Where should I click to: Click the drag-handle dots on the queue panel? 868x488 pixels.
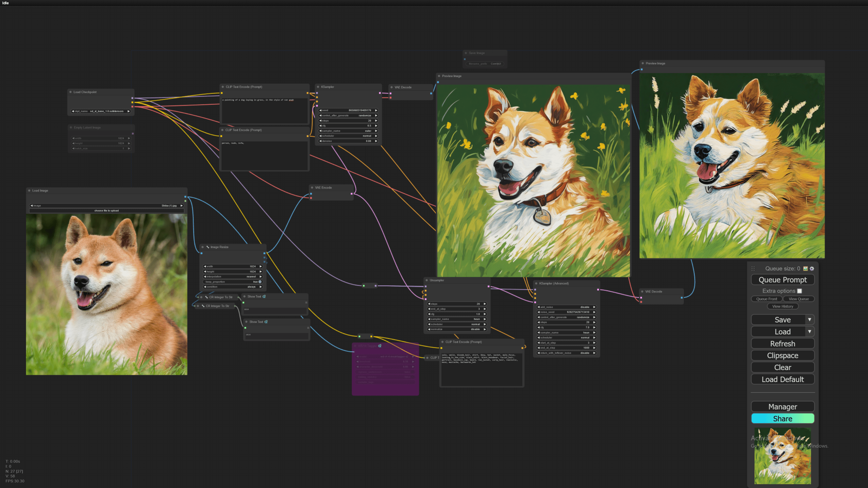pos(753,268)
